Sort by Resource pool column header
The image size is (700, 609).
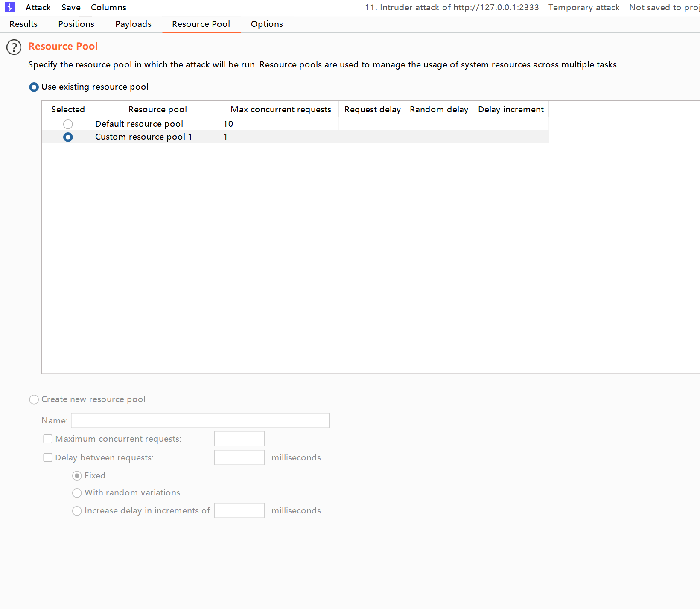point(157,109)
